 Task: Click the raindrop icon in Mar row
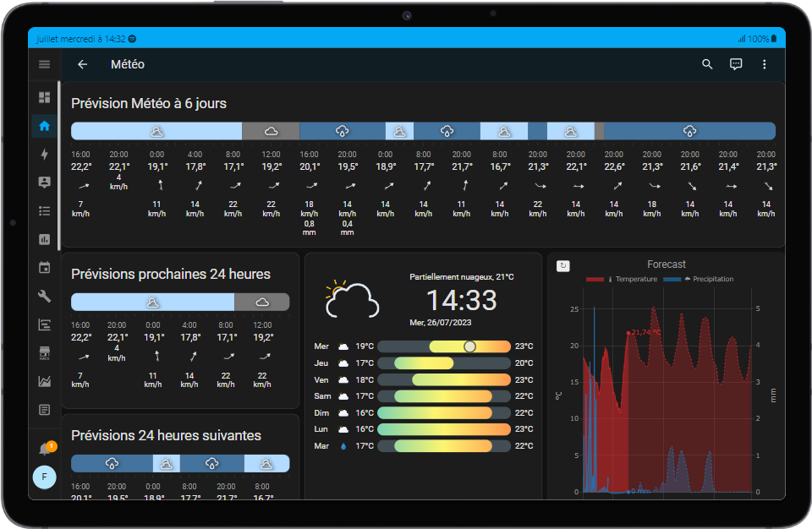click(x=343, y=446)
